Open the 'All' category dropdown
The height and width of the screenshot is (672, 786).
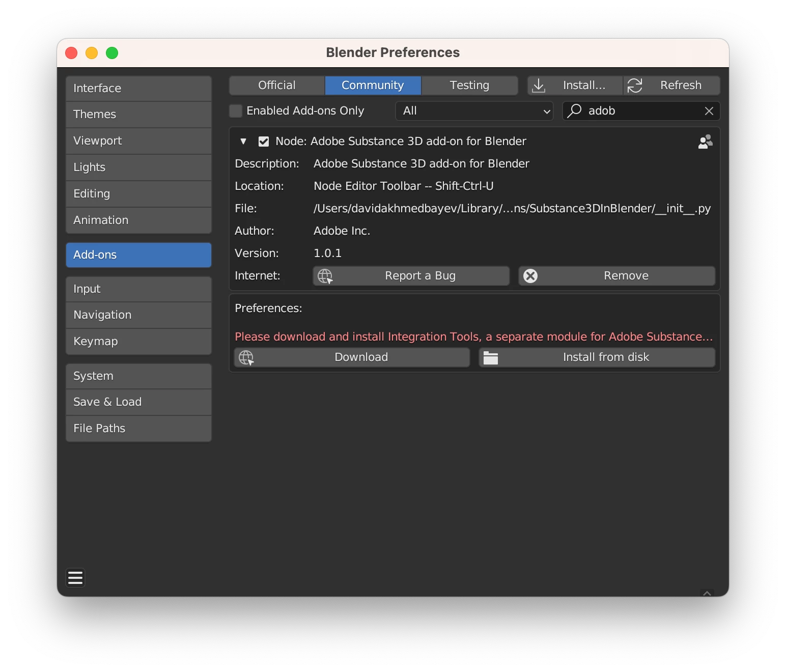pos(474,111)
